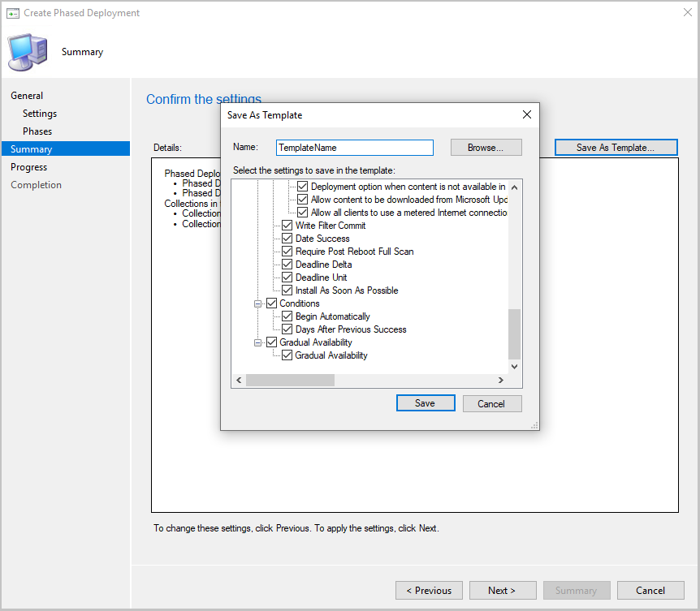Click the wizard computer icon beside Summary

pos(28,52)
